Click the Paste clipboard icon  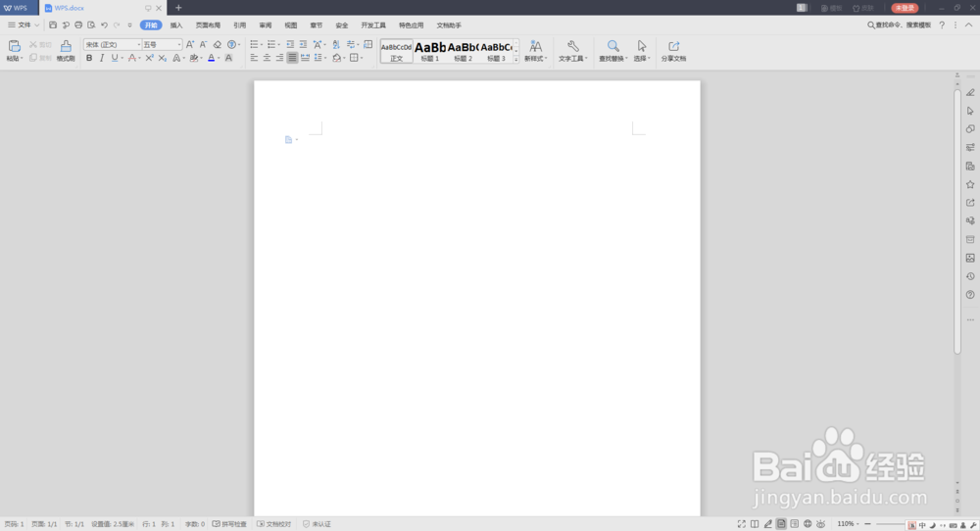tap(14, 46)
